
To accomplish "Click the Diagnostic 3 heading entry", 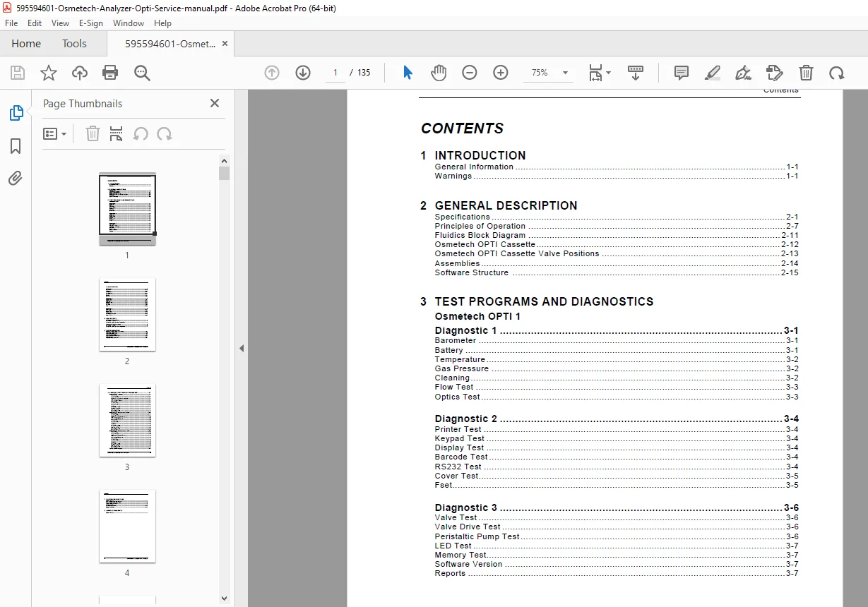I will pyautogui.click(x=617, y=507).
